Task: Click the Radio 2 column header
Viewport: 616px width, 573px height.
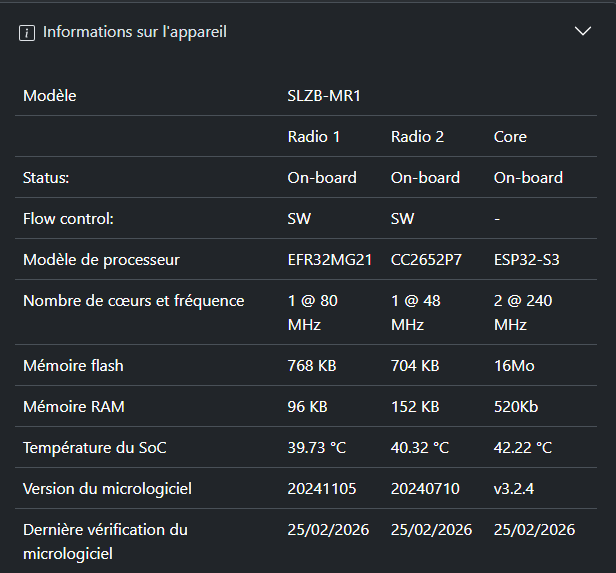Action: [418, 137]
